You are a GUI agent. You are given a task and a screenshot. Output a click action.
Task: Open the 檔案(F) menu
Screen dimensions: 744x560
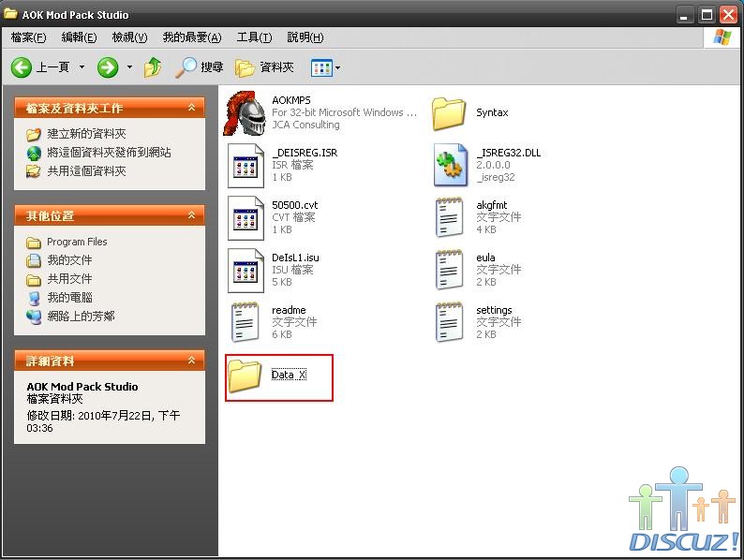(28, 37)
